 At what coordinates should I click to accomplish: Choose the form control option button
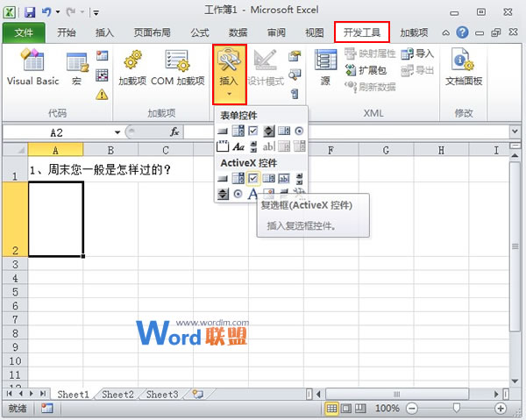point(300,131)
